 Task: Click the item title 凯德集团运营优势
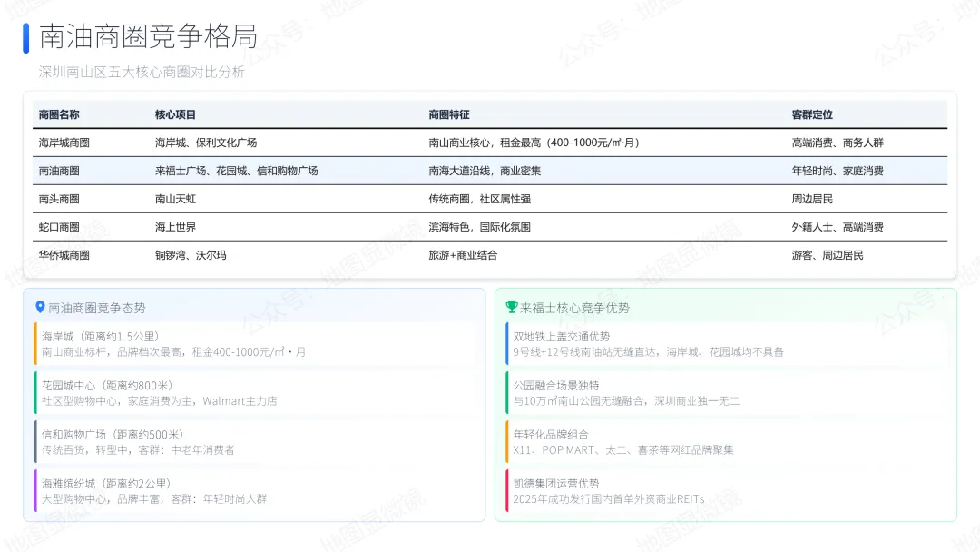coord(556,484)
